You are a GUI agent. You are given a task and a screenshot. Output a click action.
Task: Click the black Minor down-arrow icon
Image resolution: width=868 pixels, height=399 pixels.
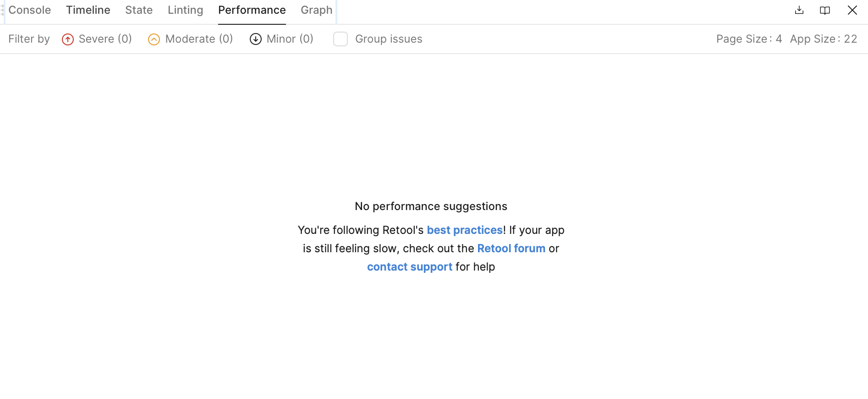[x=255, y=39]
